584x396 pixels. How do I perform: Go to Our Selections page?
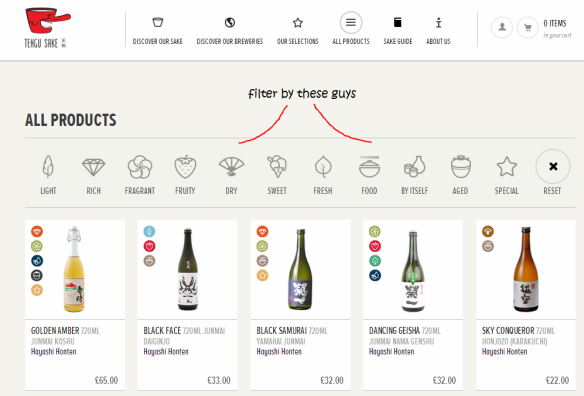(x=298, y=31)
